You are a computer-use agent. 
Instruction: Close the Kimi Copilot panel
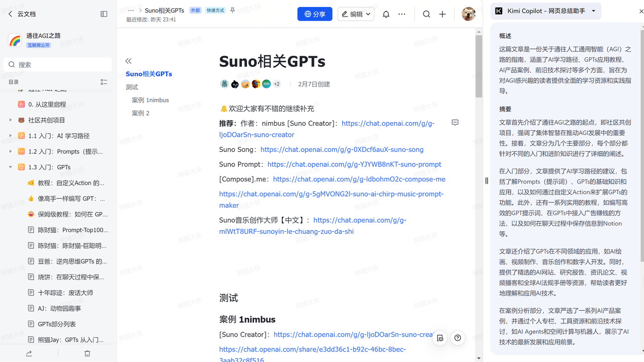(x=641, y=11)
